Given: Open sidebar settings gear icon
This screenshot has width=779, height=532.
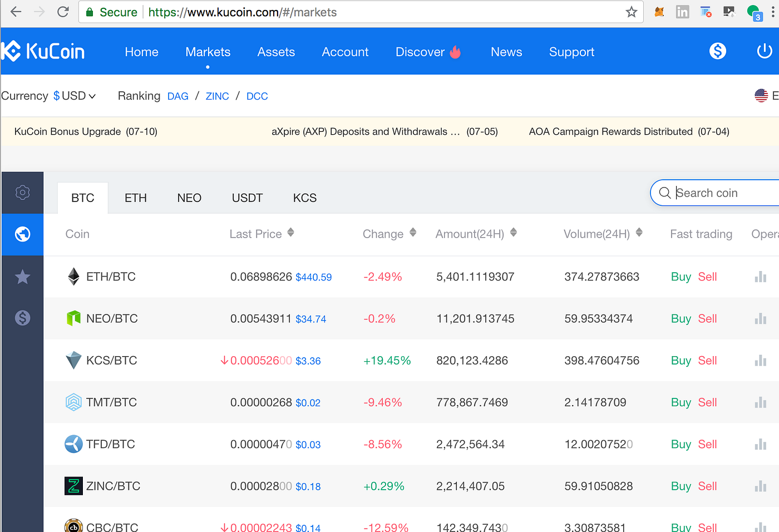Looking at the screenshot, I should coord(22,193).
